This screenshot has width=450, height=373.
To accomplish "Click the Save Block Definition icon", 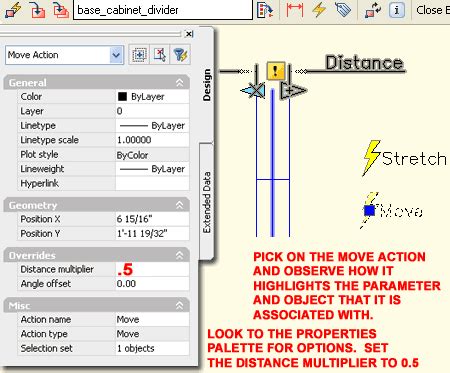I will click(x=38, y=9).
